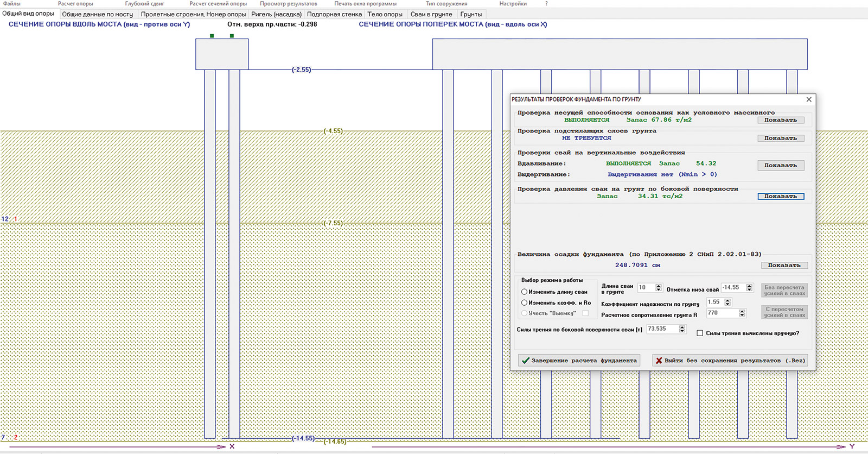Image resolution: width=868 pixels, height=454 pixels.
Task: Show bearing capacity check of conditional massive foundation
Action: tap(780, 120)
